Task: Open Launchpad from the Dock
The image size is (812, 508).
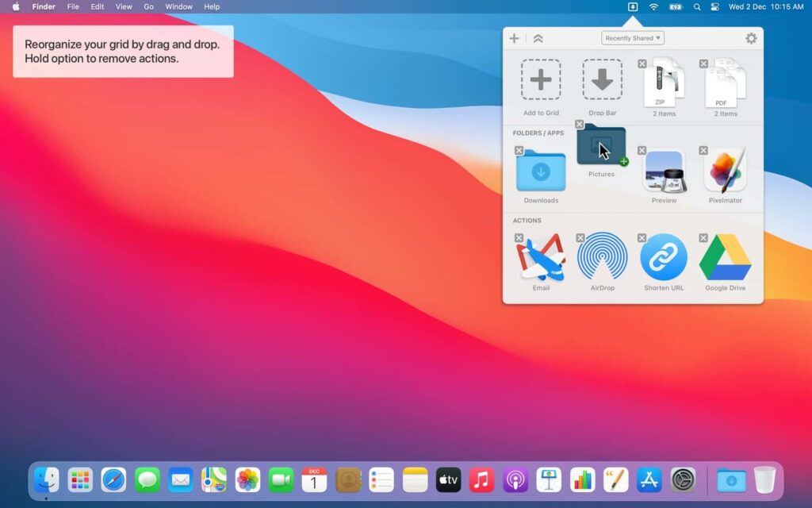Action: point(80,480)
